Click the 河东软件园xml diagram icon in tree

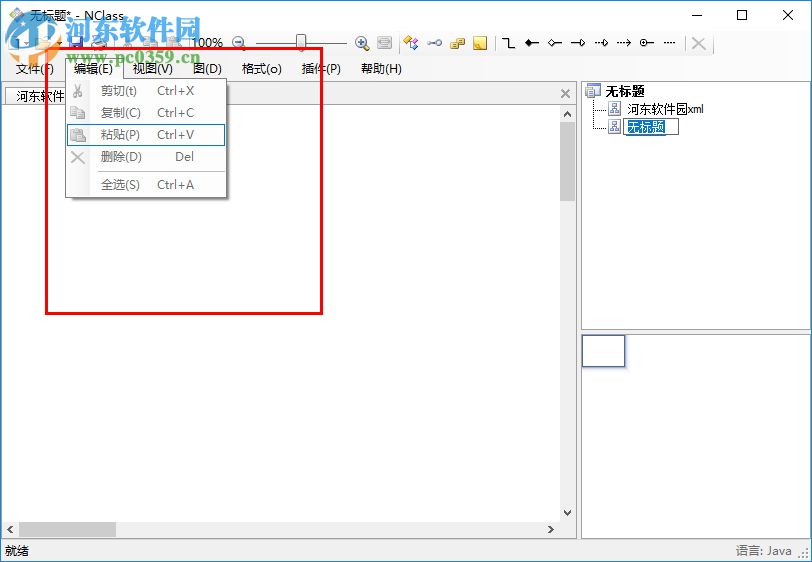(x=614, y=108)
